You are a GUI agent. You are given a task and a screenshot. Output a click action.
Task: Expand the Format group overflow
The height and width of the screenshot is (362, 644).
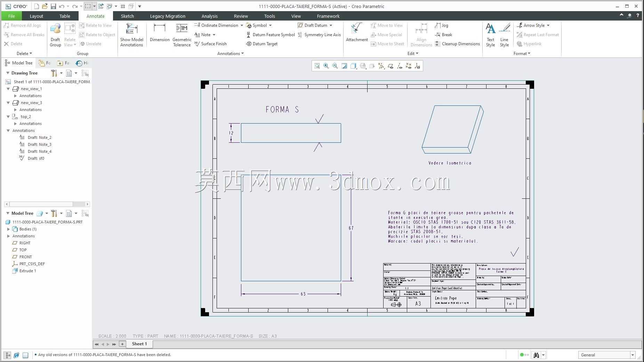[522, 54]
